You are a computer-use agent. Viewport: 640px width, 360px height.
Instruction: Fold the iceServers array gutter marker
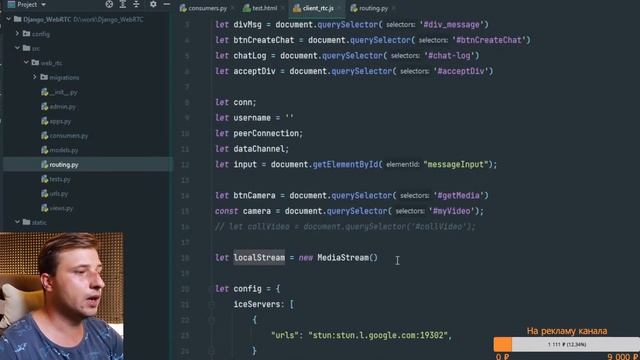211,304
